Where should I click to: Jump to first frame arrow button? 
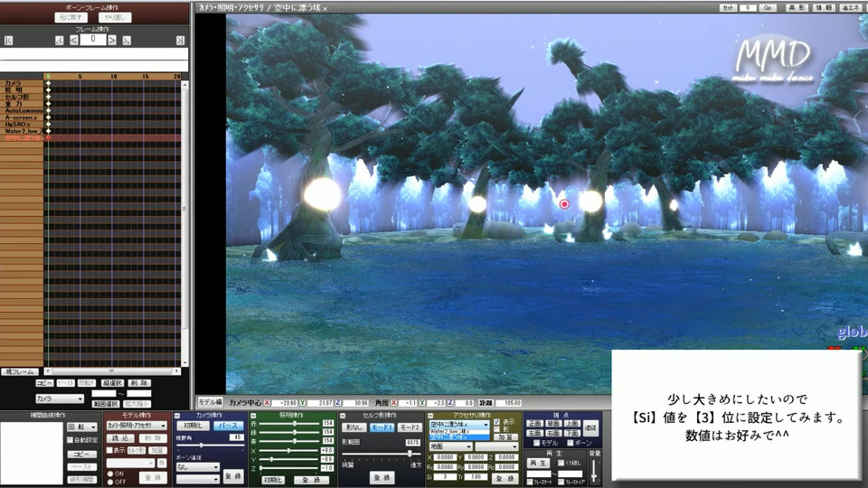coord(8,41)
